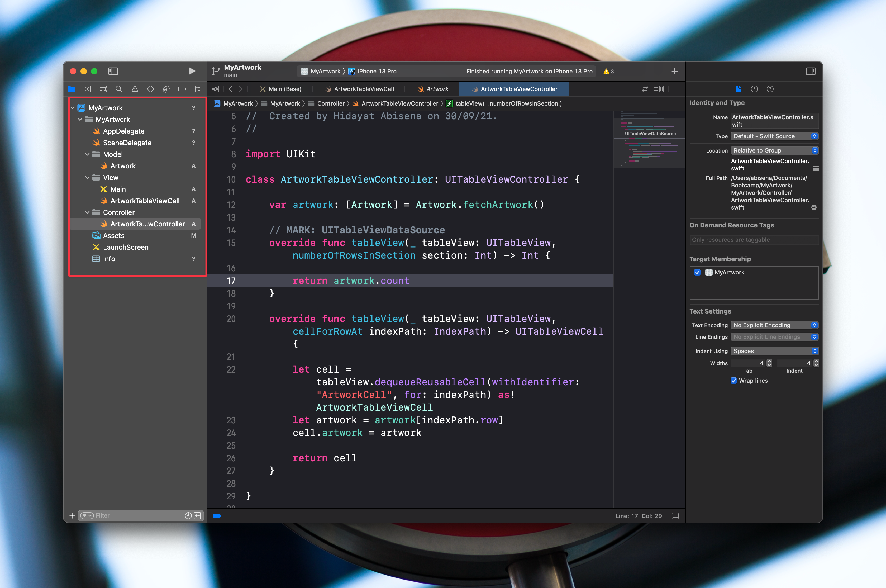Select the Quick Help inspector icon
Viewport: 886px width, 588px height.
(770, 89)
